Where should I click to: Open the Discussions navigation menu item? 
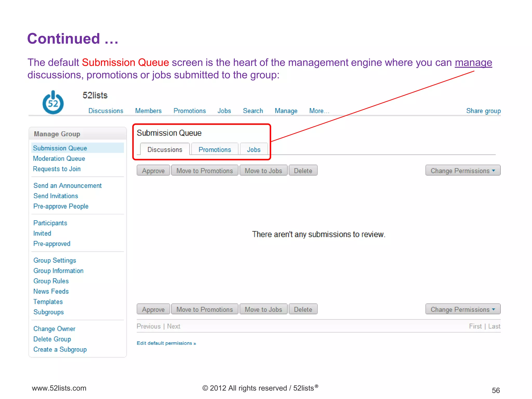point(106,111)
